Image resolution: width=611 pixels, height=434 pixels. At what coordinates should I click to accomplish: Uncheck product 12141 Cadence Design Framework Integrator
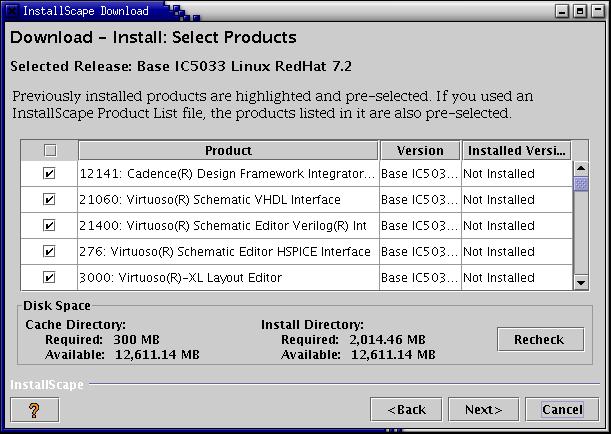(49, 173)
